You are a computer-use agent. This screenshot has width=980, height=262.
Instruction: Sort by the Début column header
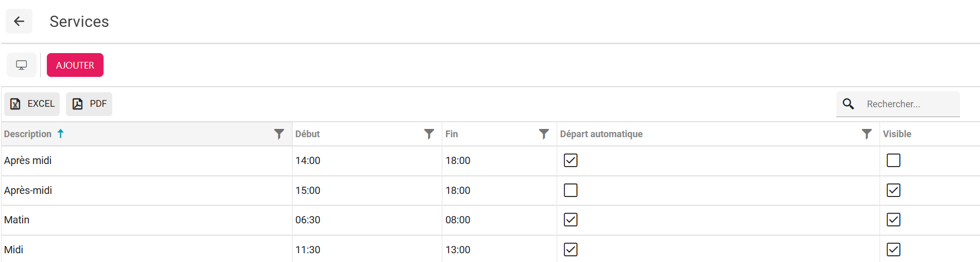click(307, 134)
